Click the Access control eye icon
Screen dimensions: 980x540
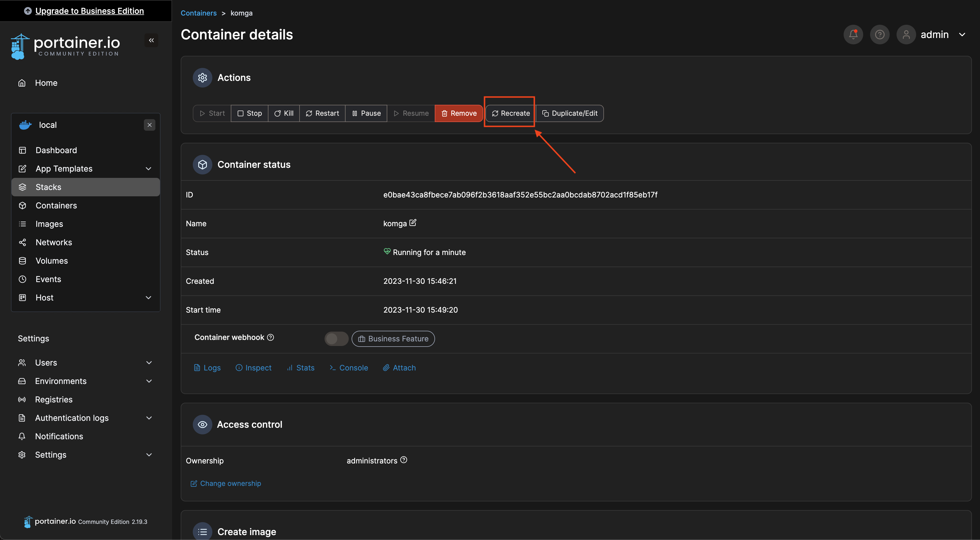[x=202, y=425]
